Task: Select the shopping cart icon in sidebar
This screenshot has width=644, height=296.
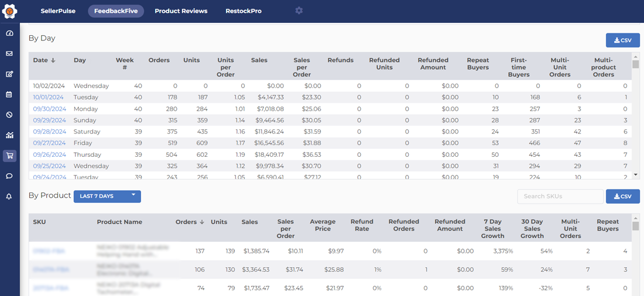Action: 9,156
